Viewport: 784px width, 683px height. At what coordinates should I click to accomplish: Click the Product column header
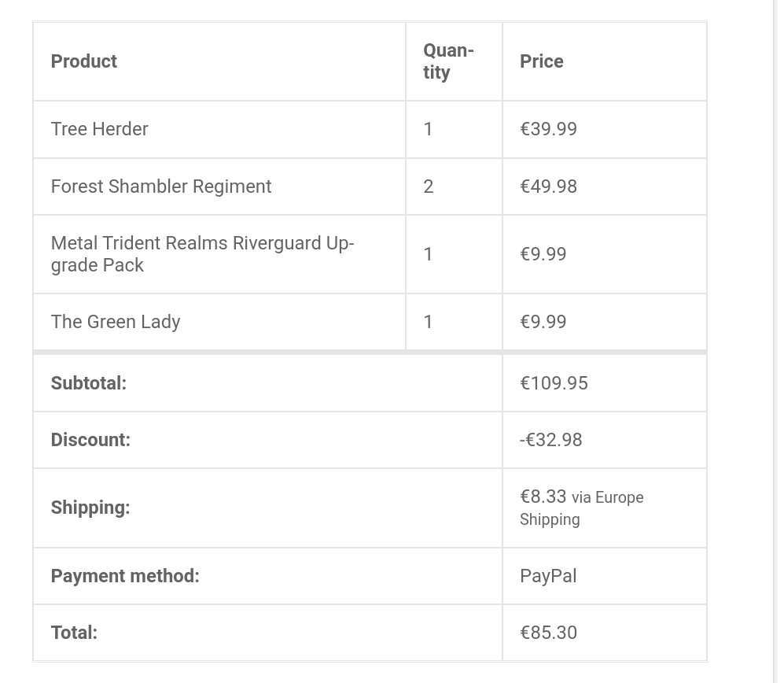tap(84, 61)
